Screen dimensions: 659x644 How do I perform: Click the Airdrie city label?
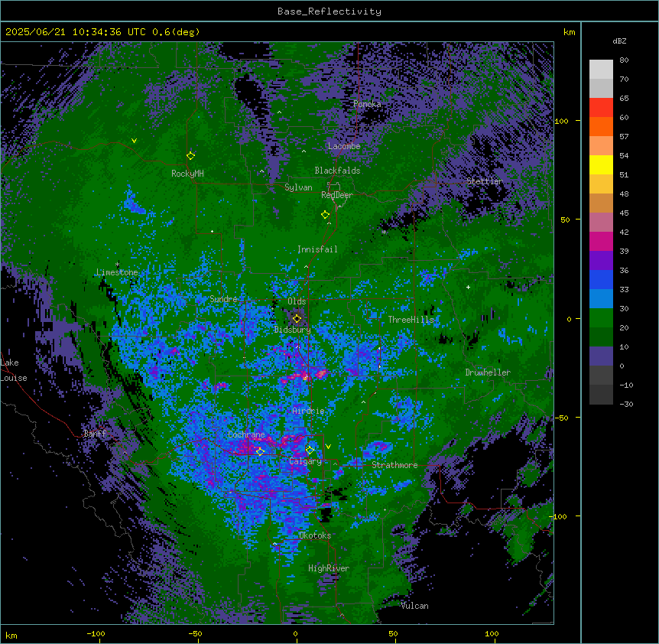coord(309,411)
